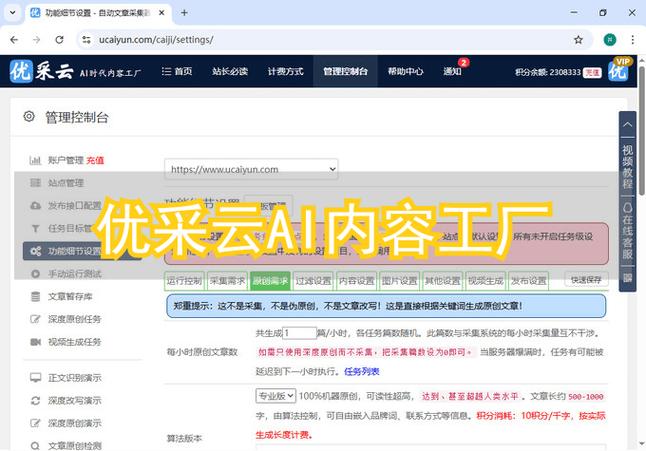This screenshot has height=451, width=646.
Task: Click the QR code icon on side panel
Action: 627,278
